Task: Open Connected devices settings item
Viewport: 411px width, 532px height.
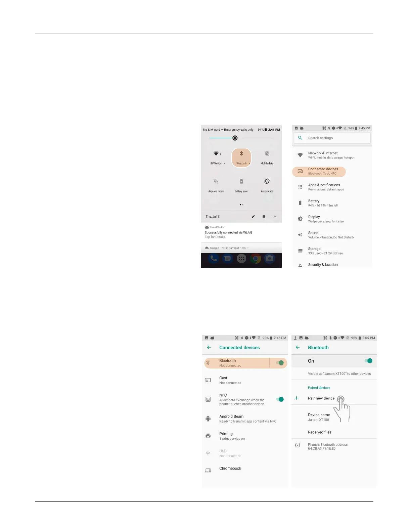Action: (319, 171)
